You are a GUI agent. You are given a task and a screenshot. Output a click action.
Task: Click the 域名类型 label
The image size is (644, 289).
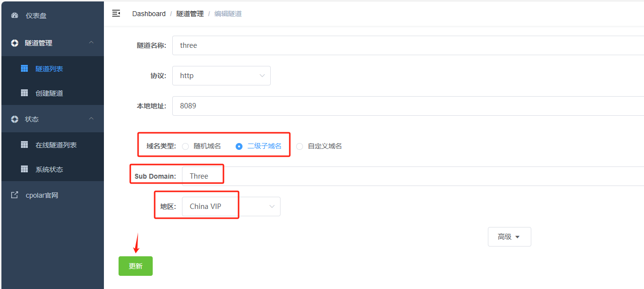click(x=161, y=146)
